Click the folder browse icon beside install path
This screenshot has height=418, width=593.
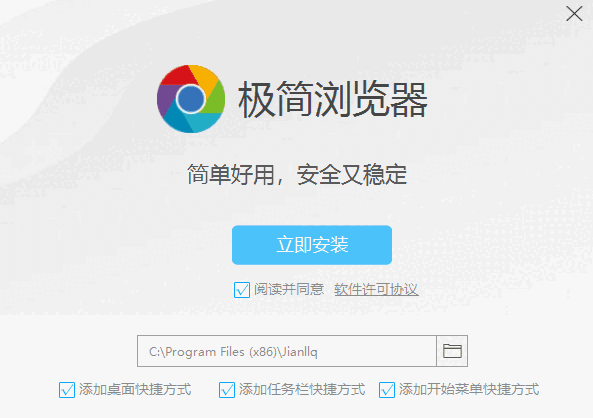pyautogui.click(x=452, y=351)
